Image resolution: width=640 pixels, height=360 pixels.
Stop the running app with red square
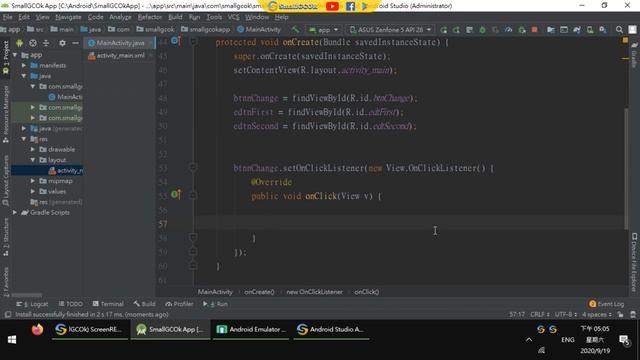[534, 29]
